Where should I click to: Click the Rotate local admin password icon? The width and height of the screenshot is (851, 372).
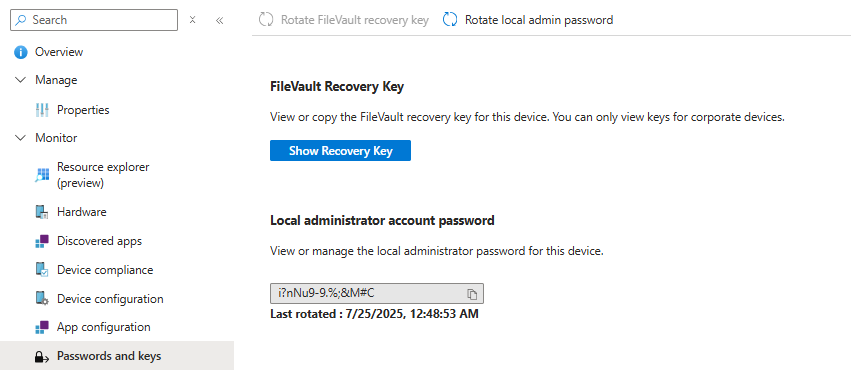click(450, 20)
